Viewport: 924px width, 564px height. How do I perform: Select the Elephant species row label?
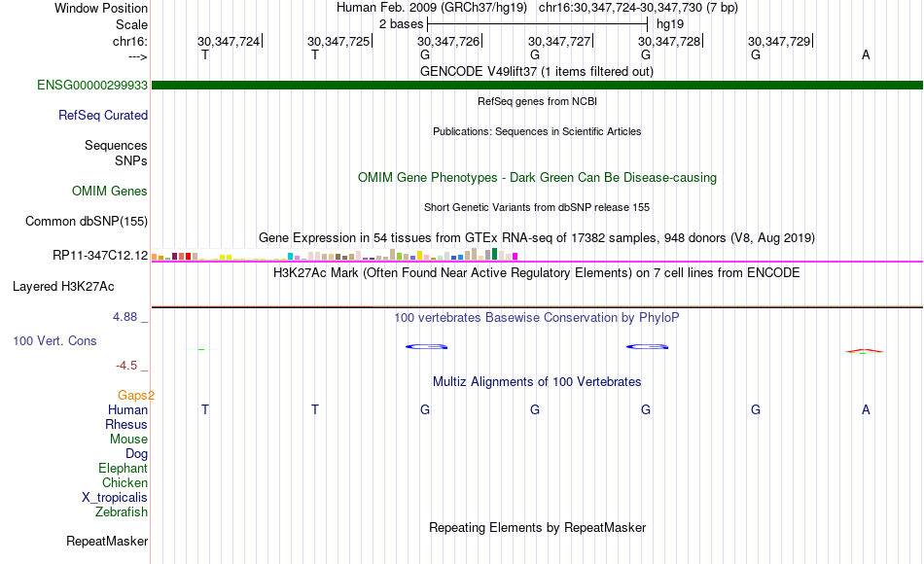(123, 468)
